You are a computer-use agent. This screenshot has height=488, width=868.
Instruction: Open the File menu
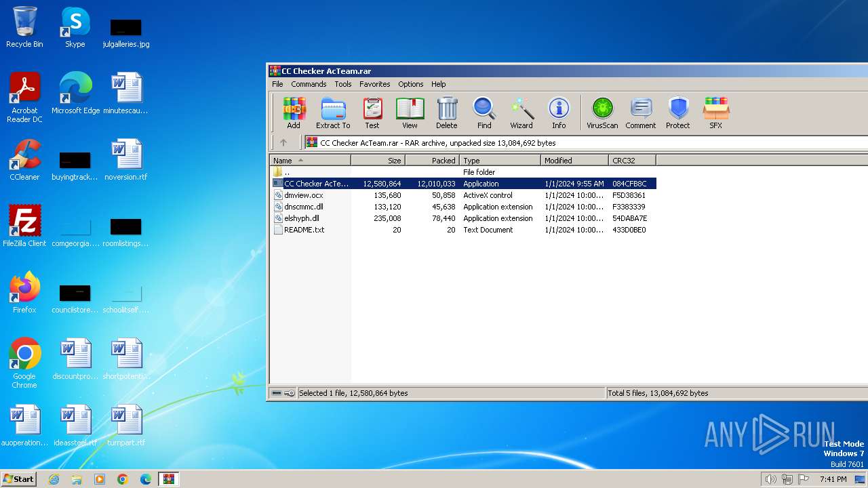coord(277,84)
